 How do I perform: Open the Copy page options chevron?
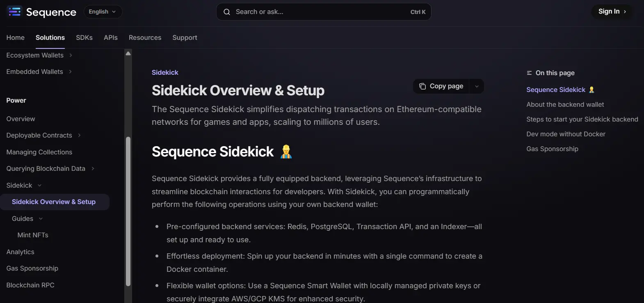point(477,86)
